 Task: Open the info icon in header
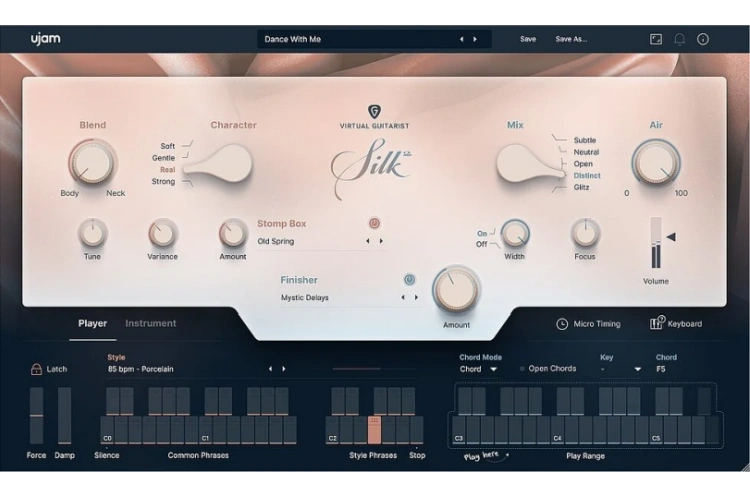(703, 39)
